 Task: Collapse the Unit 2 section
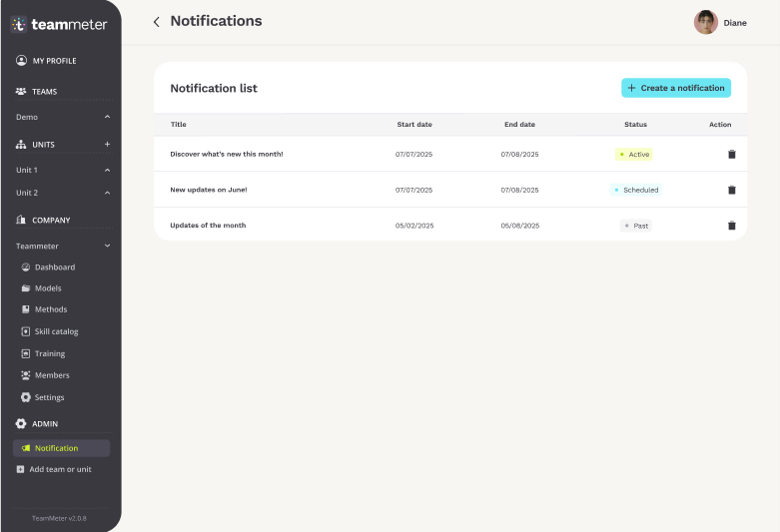pyautogui.click(x=108, y=193)
